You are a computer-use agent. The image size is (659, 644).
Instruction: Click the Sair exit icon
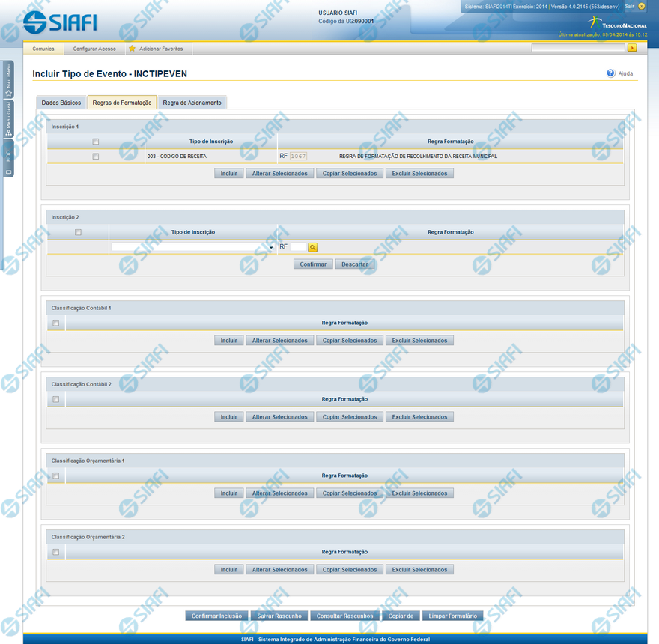click(642, 7)
